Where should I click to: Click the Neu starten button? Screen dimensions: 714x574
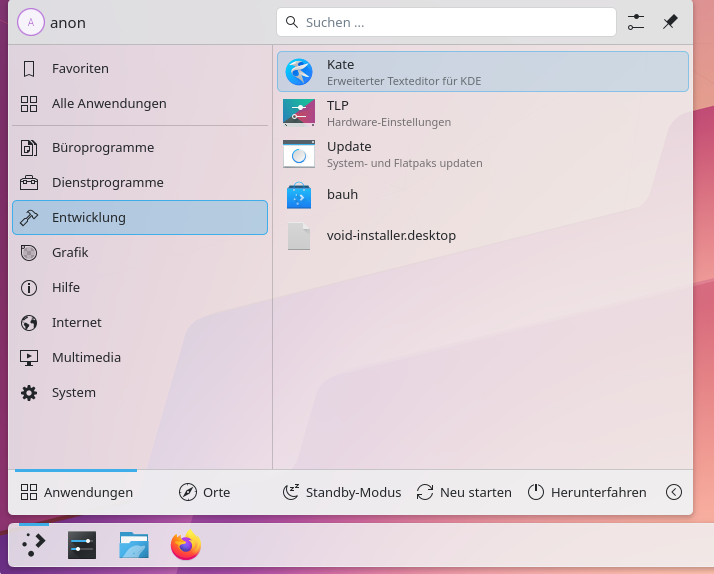pyautogui.click(x=464, y=492)
